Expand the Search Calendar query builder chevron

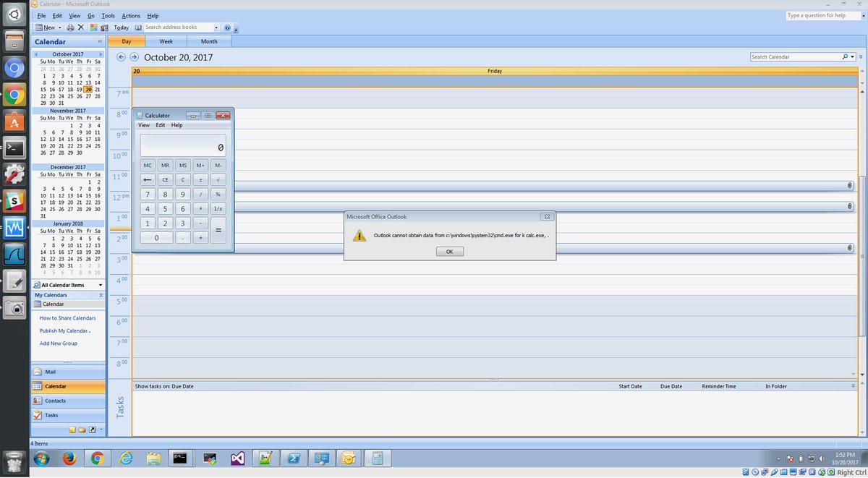(861, 56)
